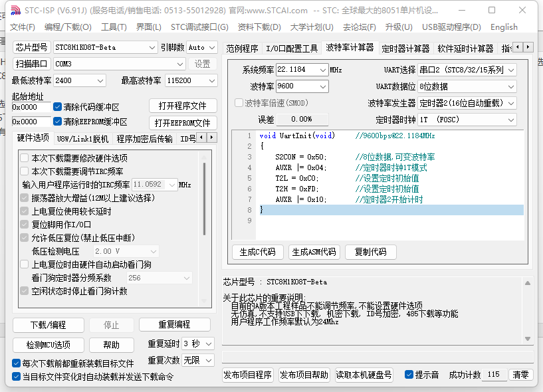Click 生成ASM代码 button

pos(314,252)
